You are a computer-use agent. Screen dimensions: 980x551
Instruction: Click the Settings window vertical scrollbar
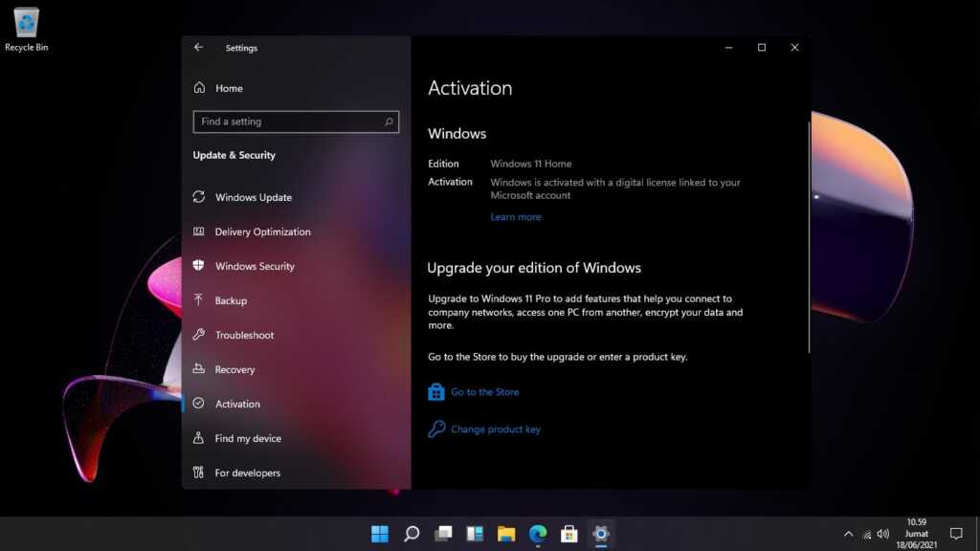pos(809,237)
